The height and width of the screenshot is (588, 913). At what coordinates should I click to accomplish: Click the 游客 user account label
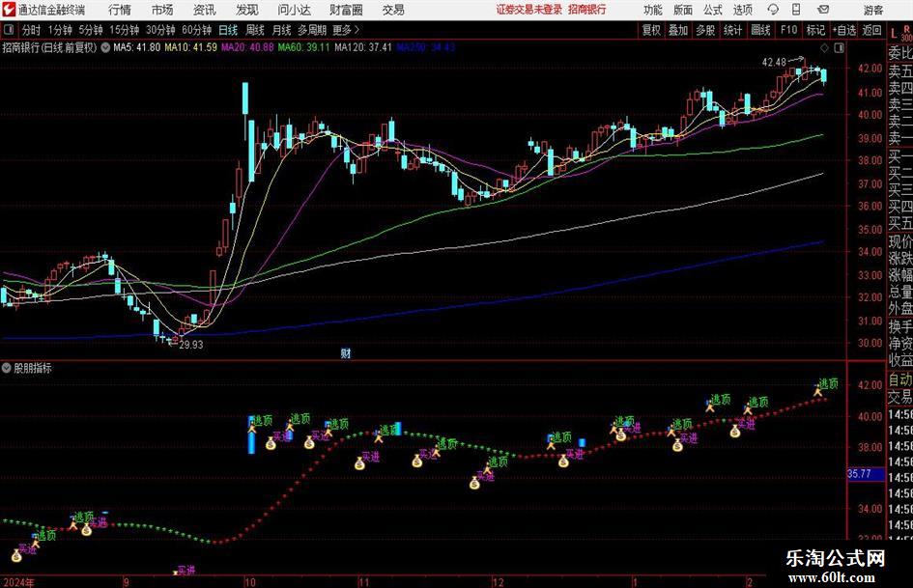pyautogui.click(x=872, y=10)
